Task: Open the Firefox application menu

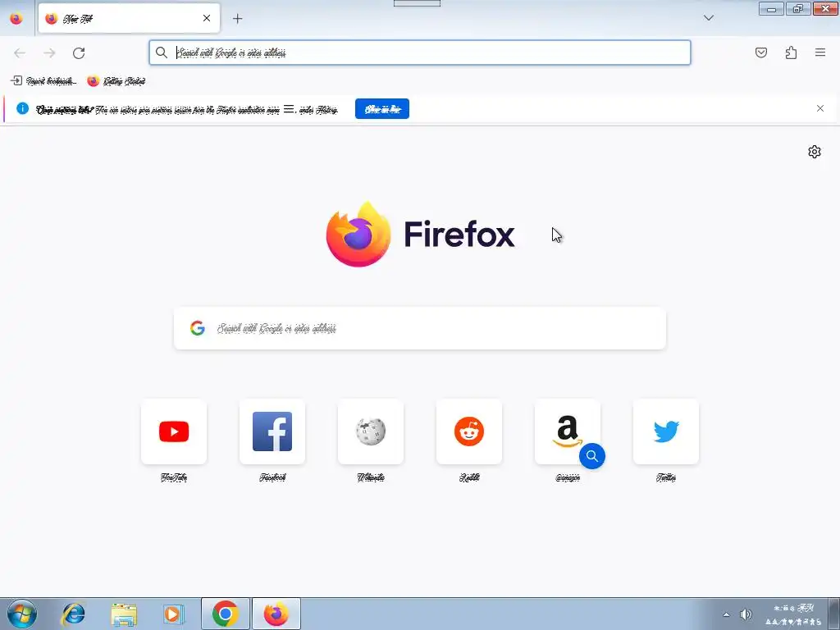Action: [820, 52]
